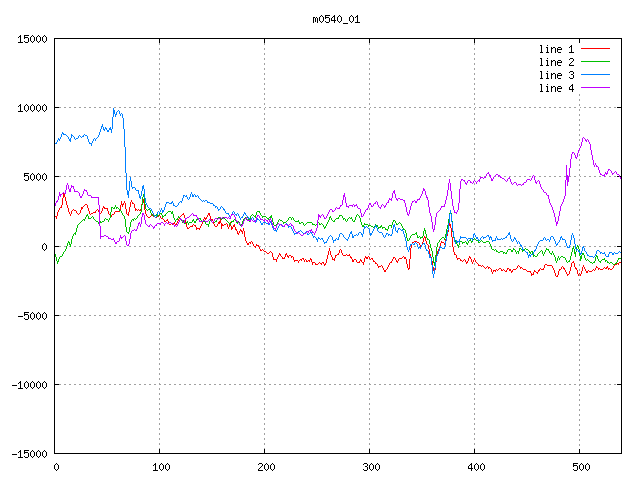Select the 'line 1' legend label

point(557,49)
